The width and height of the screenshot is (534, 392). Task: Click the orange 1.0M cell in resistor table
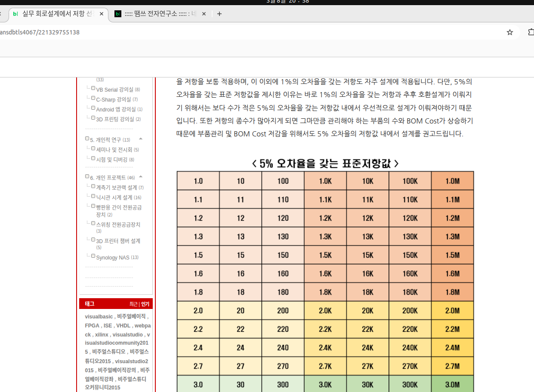tap(452, 181)
